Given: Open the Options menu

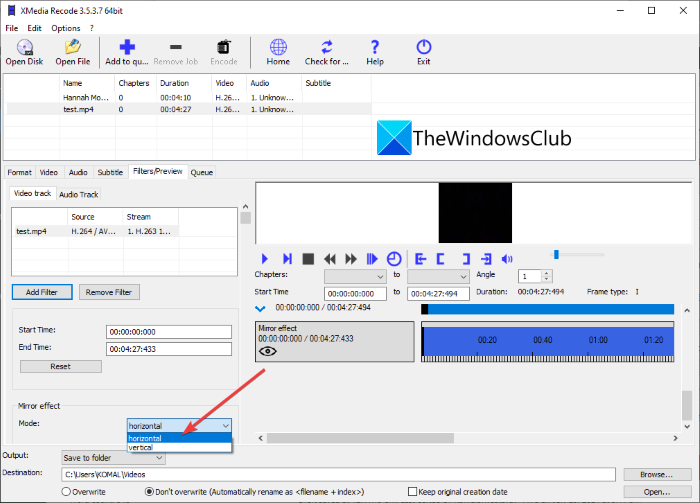Looking at the screenshot, I should [x=66, y=28].
